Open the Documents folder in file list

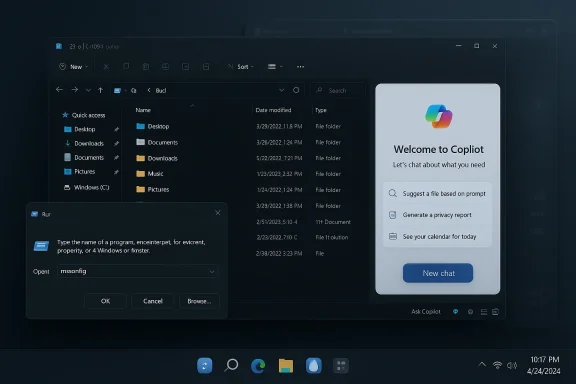(x=157, y=142)
